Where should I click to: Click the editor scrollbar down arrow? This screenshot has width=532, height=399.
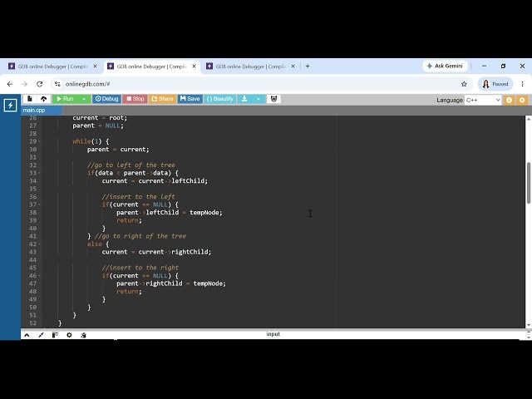[x=529, y=325]
